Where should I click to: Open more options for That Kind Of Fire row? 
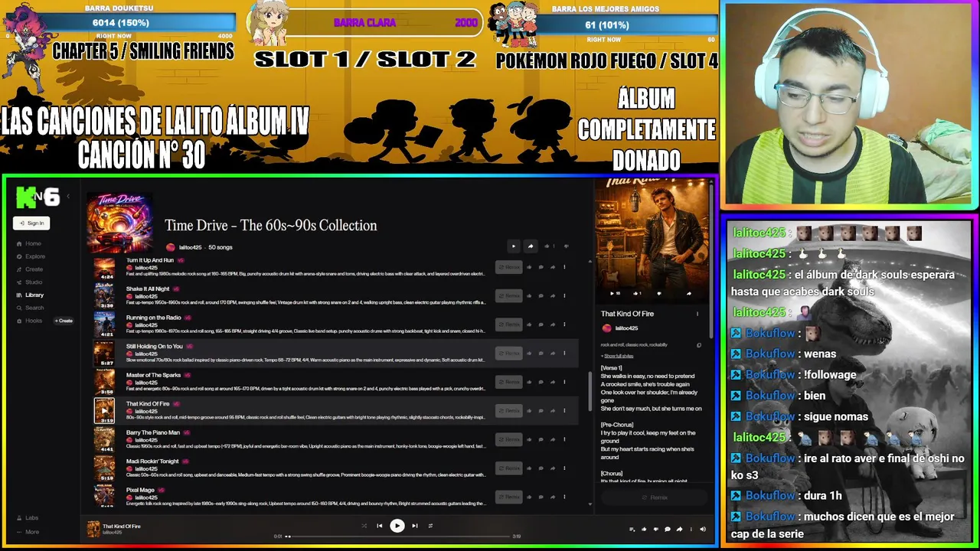tap(564, 411)
